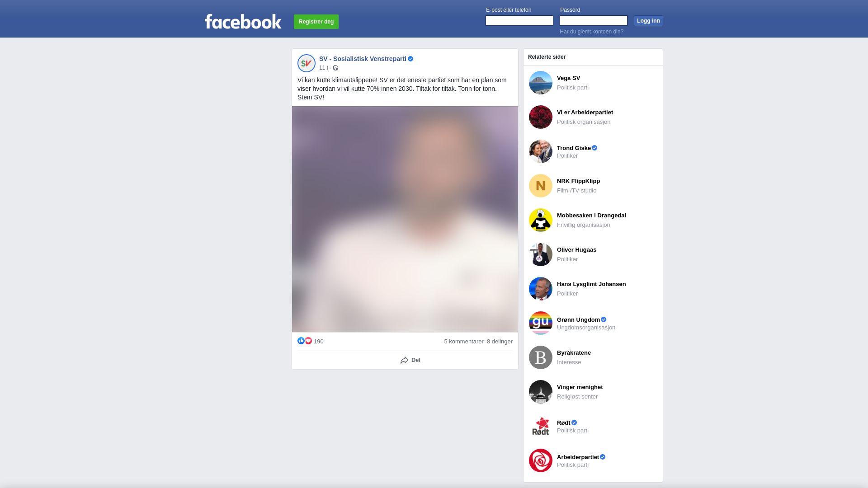Click the like reaction icon
Viewport: 868px width, 488px height.
point(301,341)
